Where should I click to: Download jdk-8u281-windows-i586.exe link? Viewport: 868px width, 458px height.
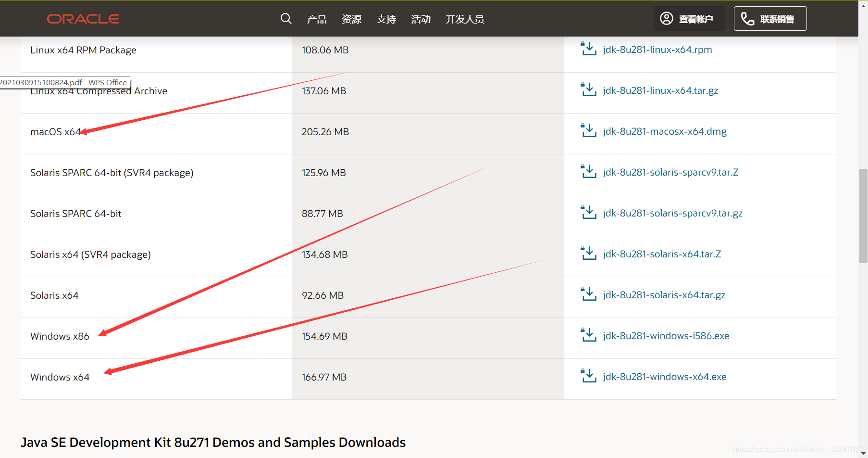click(x=666, y=336)
